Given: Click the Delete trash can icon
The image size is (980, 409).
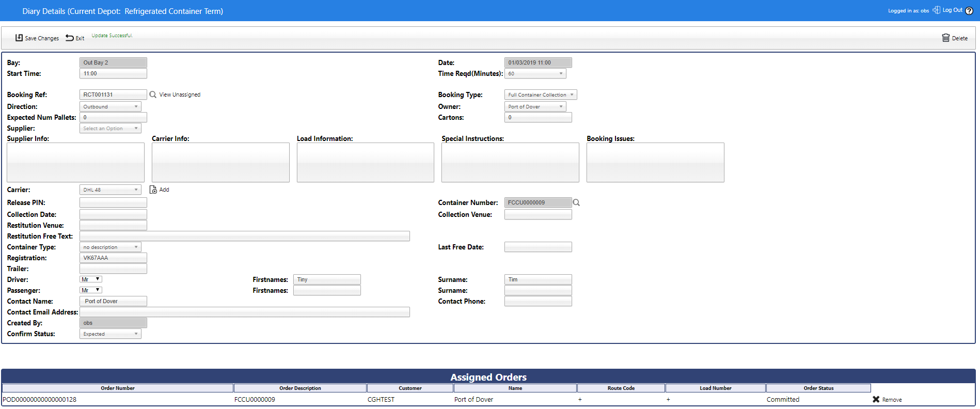Looking at the screenshot, I should [x=946, y=38].
